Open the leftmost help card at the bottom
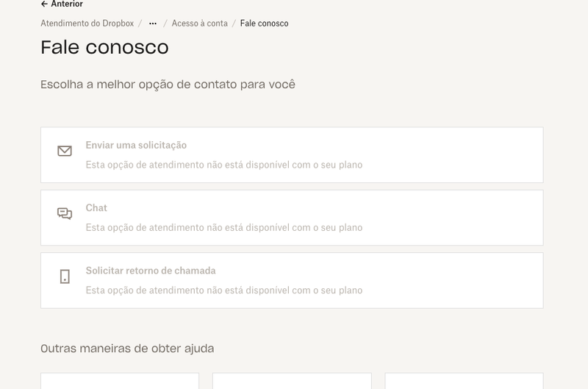This screenshot has height=389, width=588. (120, 381)
